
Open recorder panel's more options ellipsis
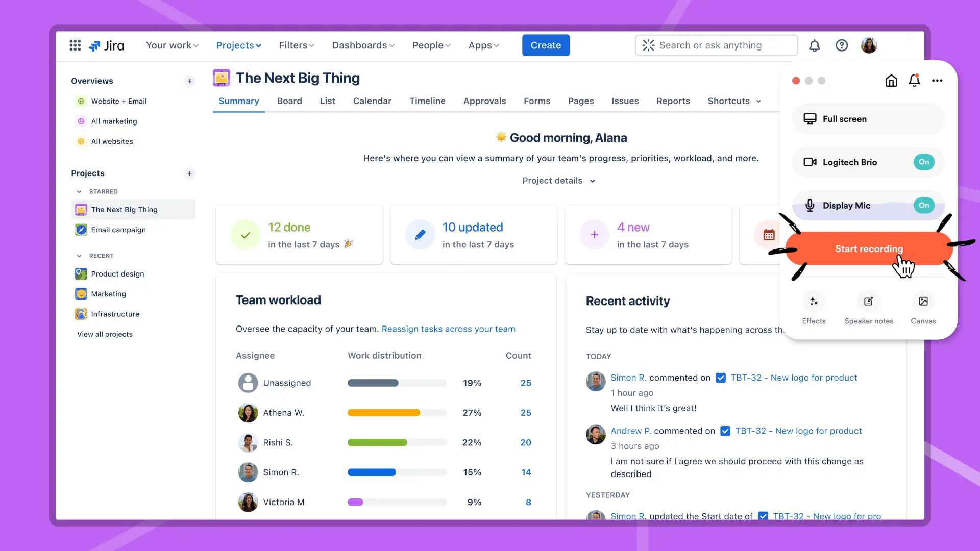937,81
